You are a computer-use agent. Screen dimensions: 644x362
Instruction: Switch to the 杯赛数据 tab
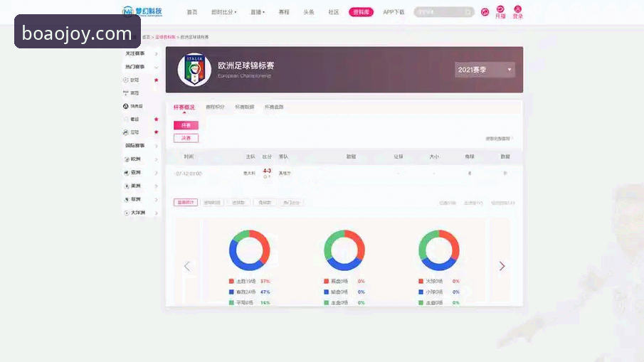pos(244,107)
